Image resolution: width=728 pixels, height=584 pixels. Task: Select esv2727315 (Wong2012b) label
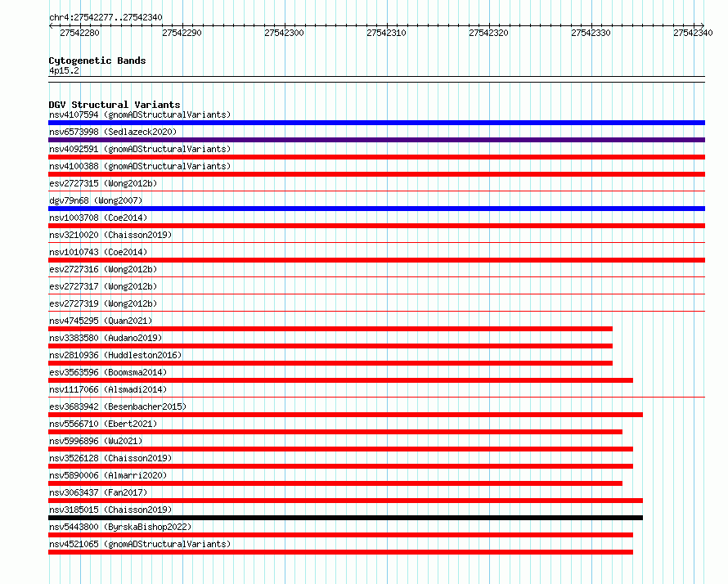[103, 183]
